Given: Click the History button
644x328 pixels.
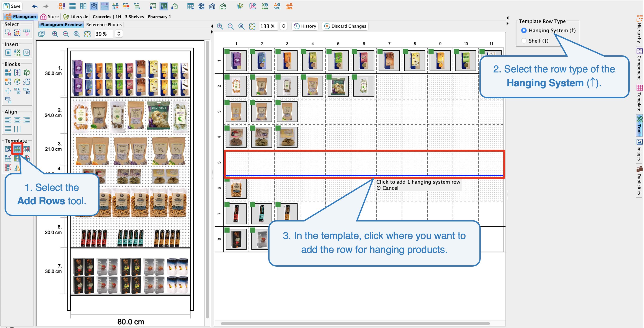Looking at the screenshot, I should (x=305, y=26).
